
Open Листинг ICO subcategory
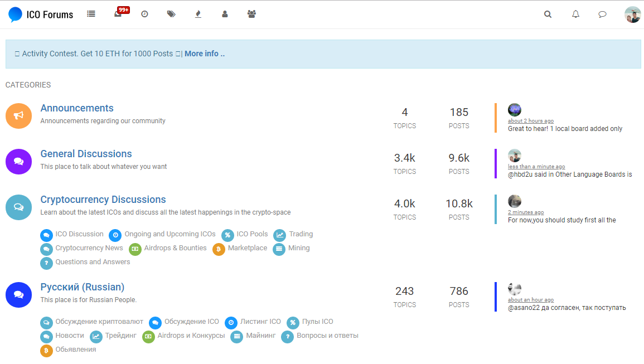260,321
